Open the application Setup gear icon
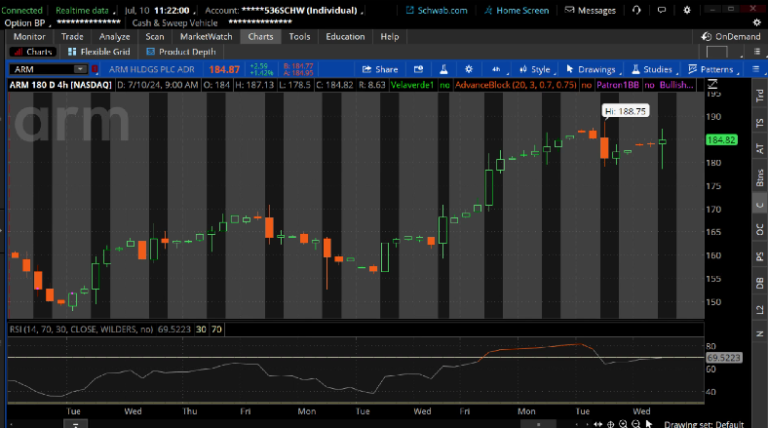This screenshot has width=768, height=428. [687, 10]
